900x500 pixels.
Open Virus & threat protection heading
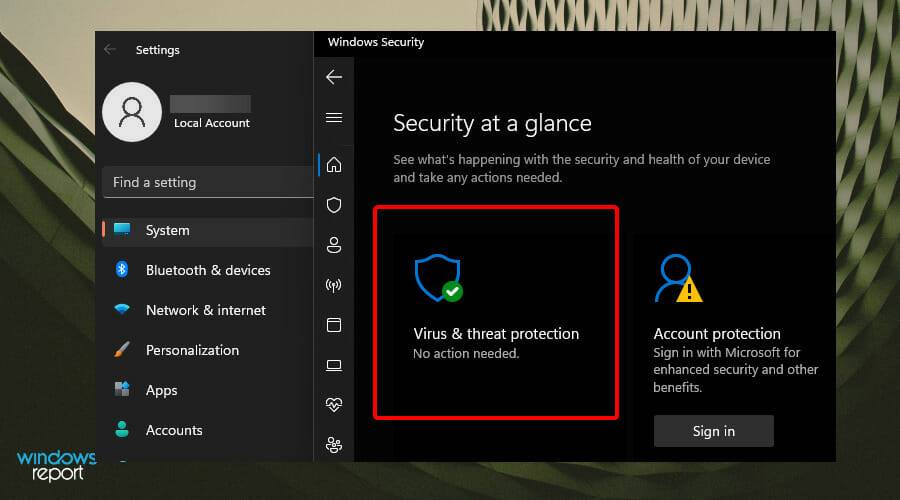point(496,334)
